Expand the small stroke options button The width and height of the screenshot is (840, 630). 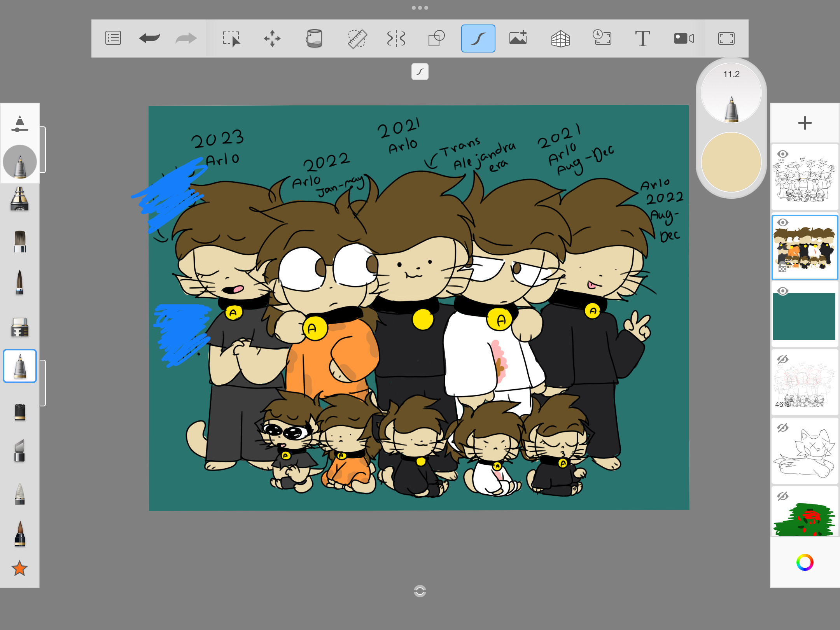[420, 72]
